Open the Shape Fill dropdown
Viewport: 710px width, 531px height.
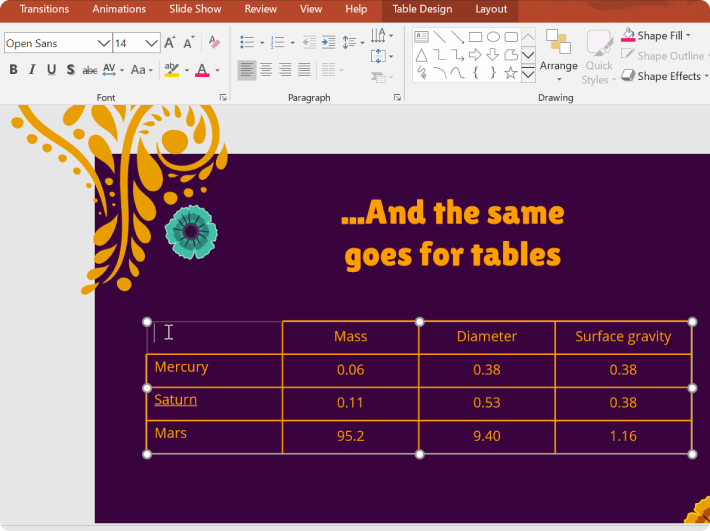point(690,36)
